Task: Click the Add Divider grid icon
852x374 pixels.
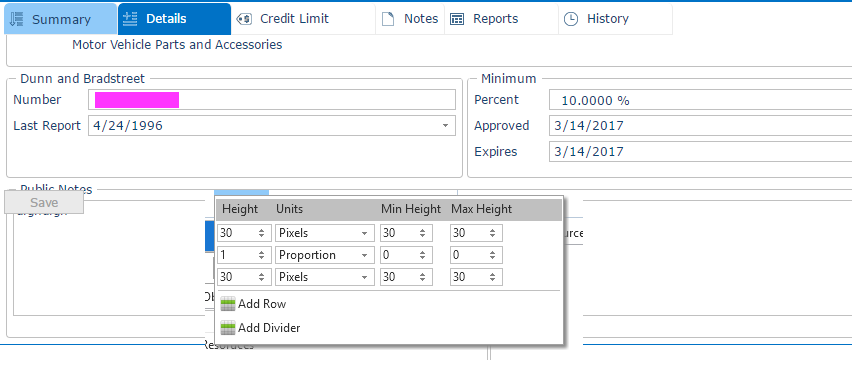Action: point(228,328)
